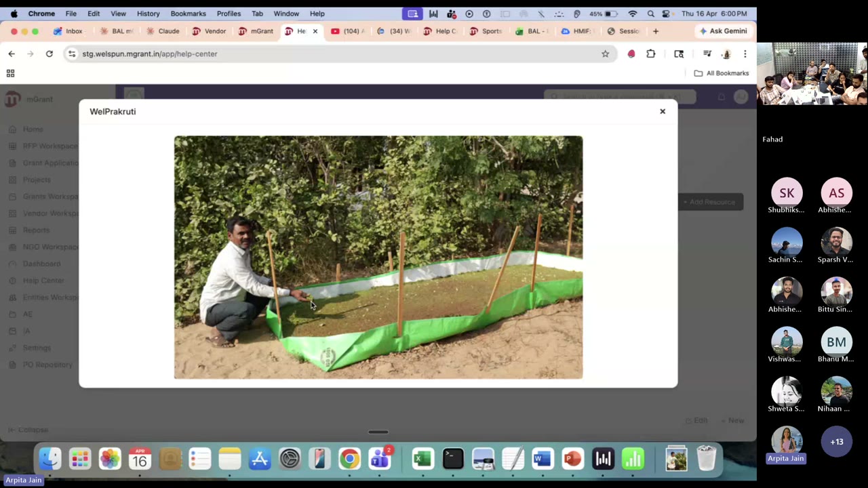Viewport: 868px width, 488px height.
Task: Close the WelPrakruti image popup
Action: pyautogui.click(x=663, y=111)
